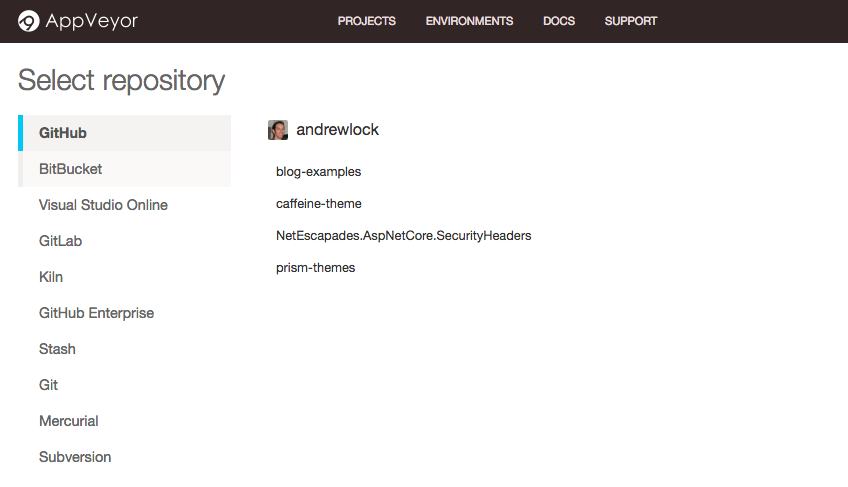The width and height of the screenshot is (848, 487).
Task: Click the Select repository heading
Action: tap(121, 81)
